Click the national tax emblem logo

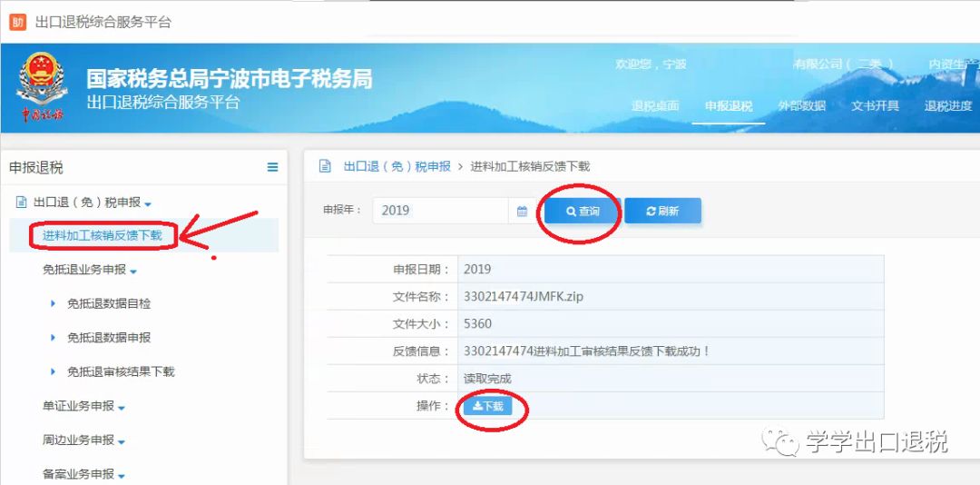tap(43, 87)
